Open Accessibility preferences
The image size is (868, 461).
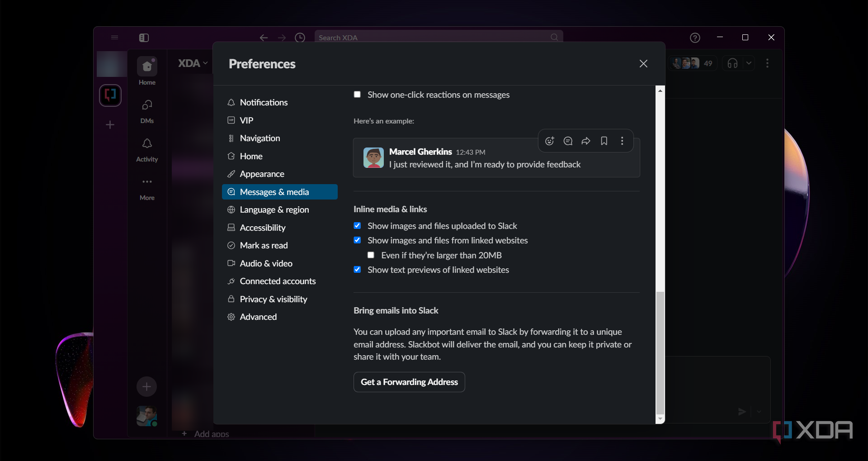tap(280, 228)
